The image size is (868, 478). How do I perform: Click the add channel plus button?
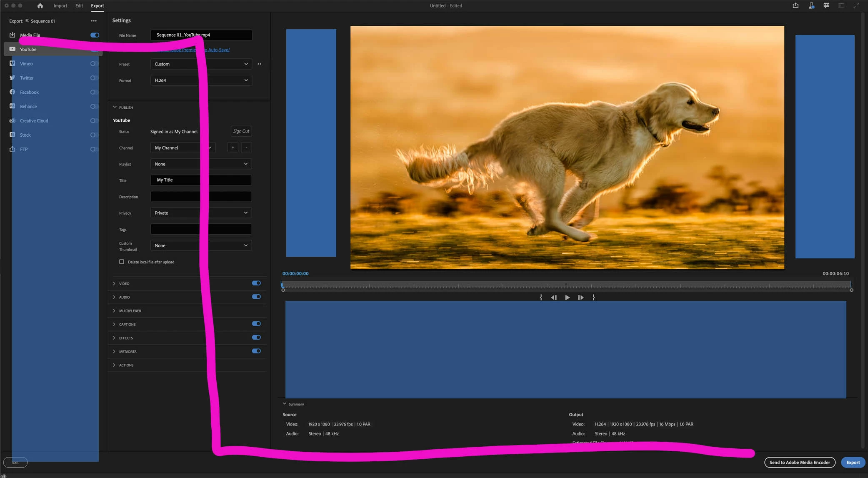(x=233, y=148)
